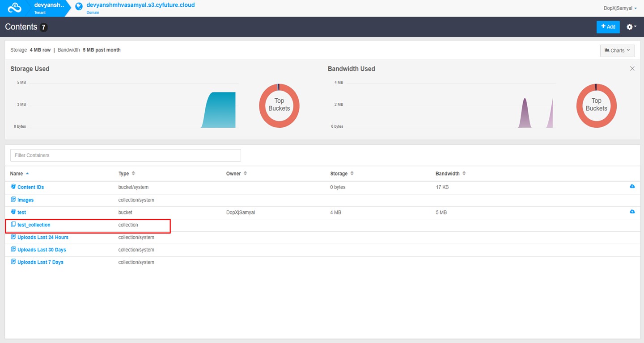Open the settings gear menu

click(x=631, y=27)
